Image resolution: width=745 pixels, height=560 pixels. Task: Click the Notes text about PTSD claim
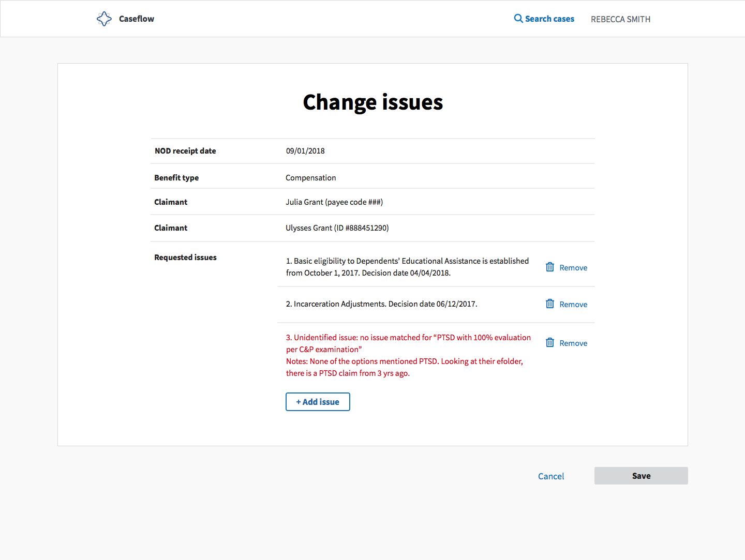(405, 367)
